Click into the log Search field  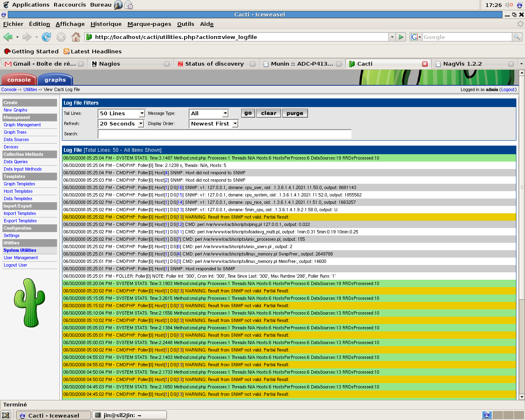225,134
